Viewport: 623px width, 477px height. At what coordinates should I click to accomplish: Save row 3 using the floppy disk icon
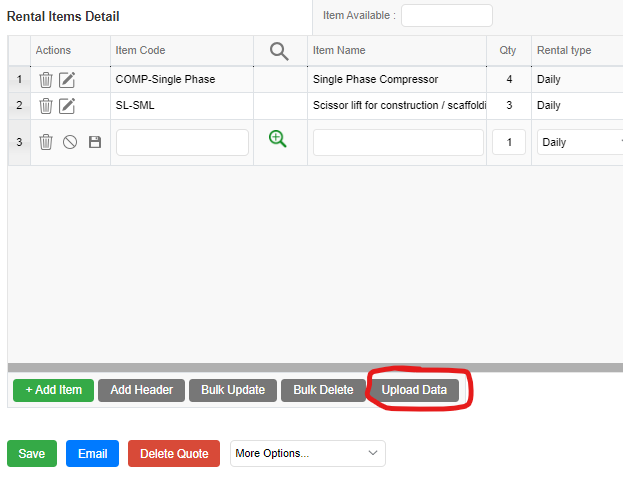[95, 142]
